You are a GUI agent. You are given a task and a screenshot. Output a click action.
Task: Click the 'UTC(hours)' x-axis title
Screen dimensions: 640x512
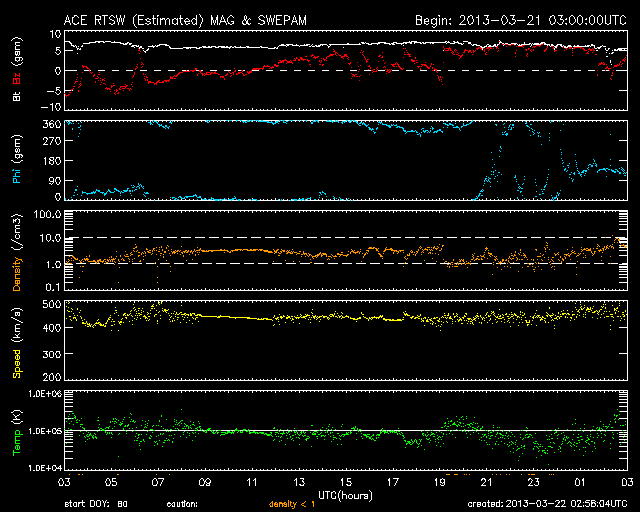[345, 496]
